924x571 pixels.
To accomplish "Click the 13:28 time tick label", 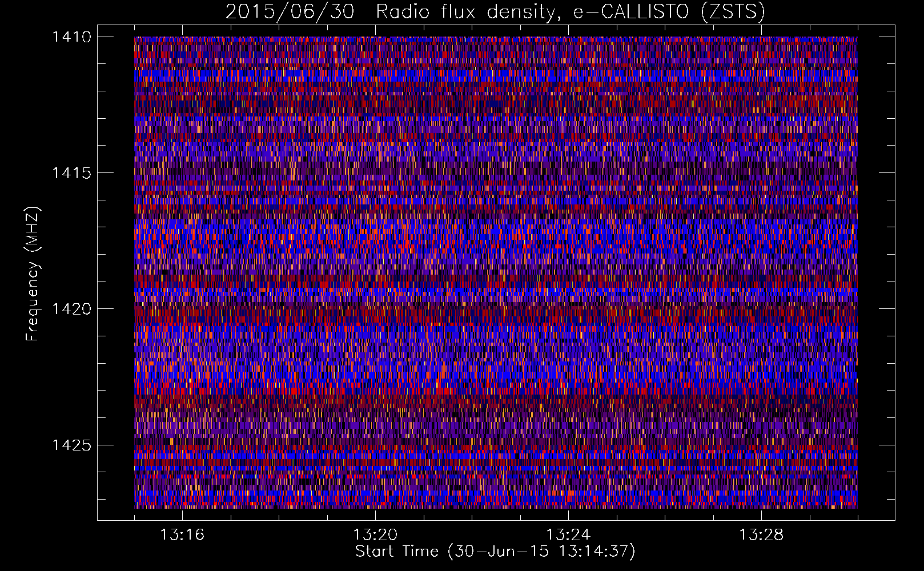I will click(761, 534).
